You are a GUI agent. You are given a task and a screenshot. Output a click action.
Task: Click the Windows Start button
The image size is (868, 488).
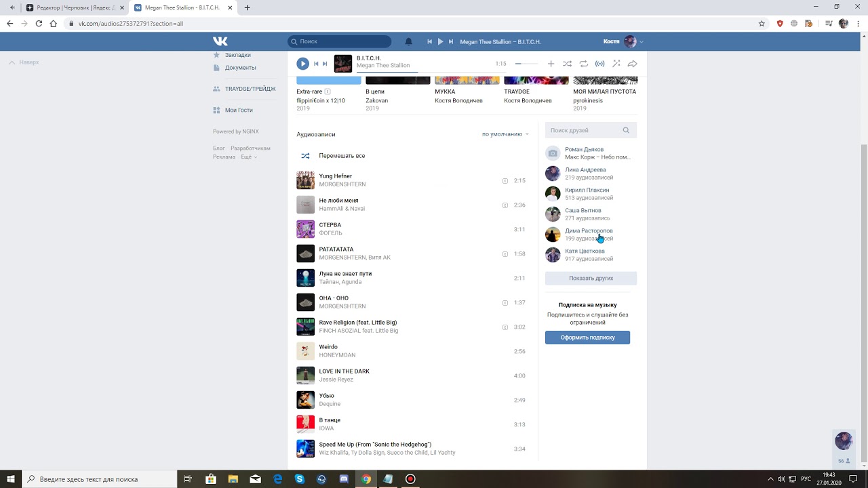pyautogui.click(x=11, y=479)
